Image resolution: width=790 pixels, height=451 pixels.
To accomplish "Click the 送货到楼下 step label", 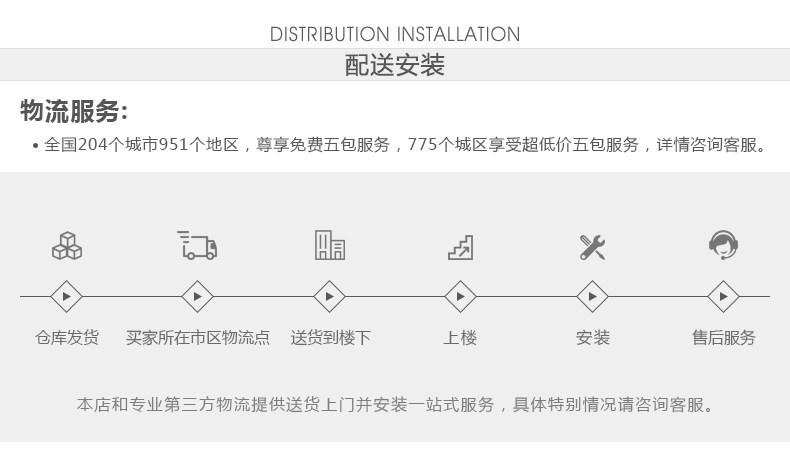I will pos(330,338).
